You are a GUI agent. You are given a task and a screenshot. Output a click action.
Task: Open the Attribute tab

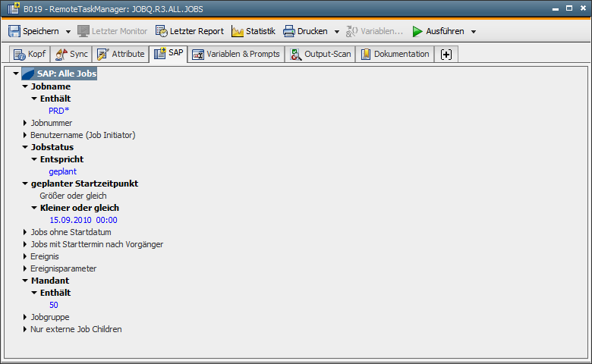pyautogui.click(x=121, y=55)
